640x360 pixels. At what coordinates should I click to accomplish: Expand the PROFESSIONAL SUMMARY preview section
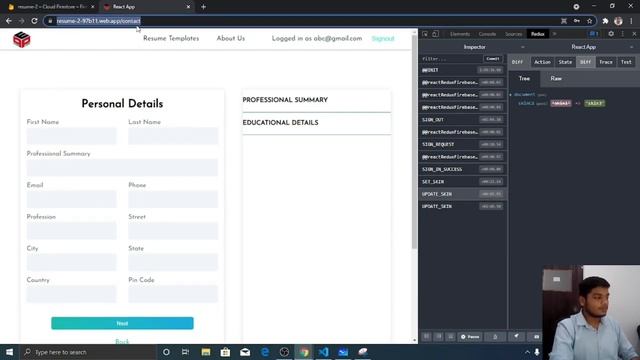pyautogui.click(x=316, y=100)
